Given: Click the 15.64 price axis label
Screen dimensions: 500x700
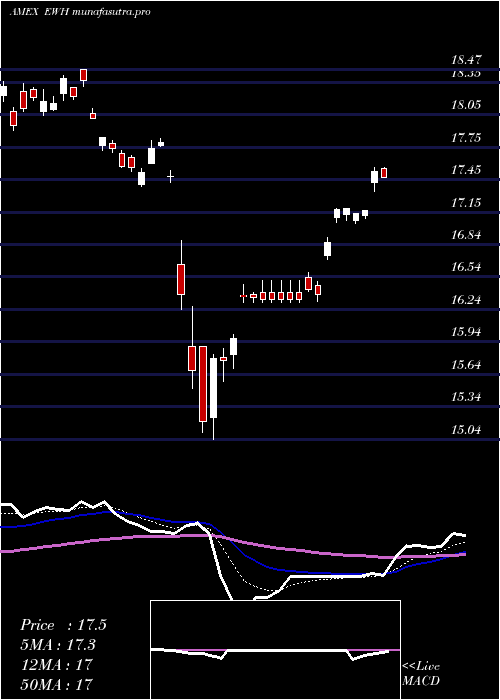Looking at the screenshot, I should point(466,365).
